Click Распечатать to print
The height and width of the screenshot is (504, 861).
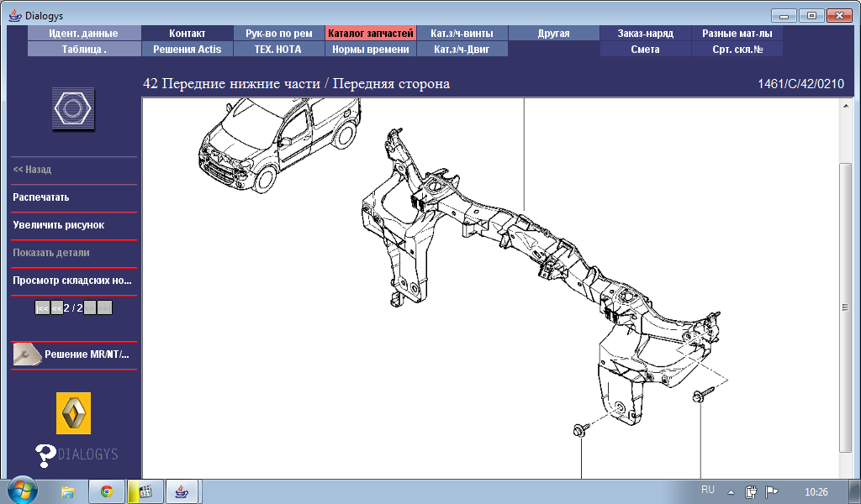coord(41,197)
